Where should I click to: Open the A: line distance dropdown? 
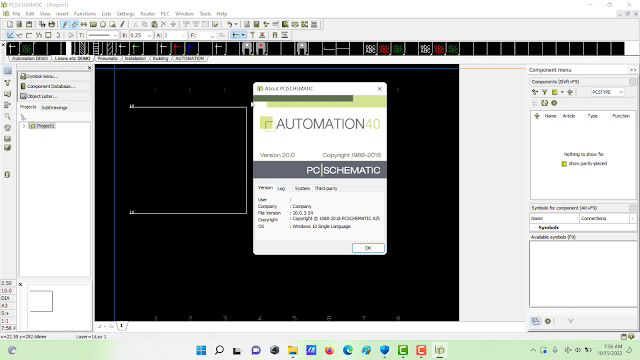(183, 36)
